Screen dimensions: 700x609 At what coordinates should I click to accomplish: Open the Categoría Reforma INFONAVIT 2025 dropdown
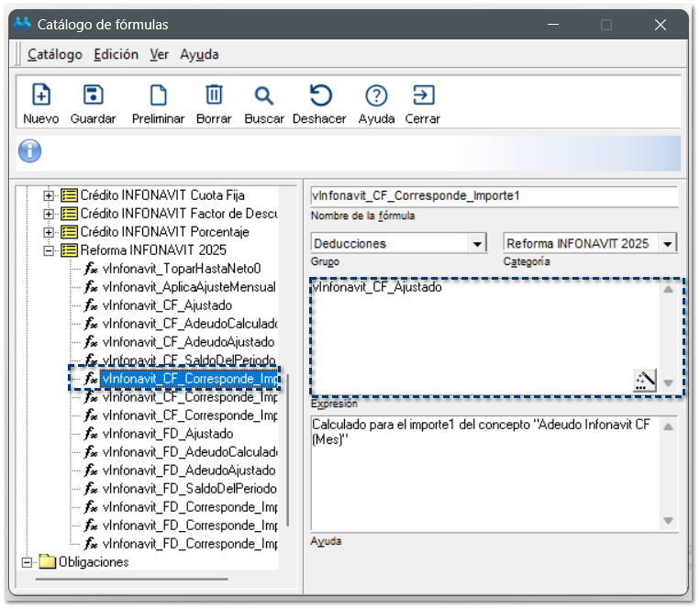coord(668,244)
